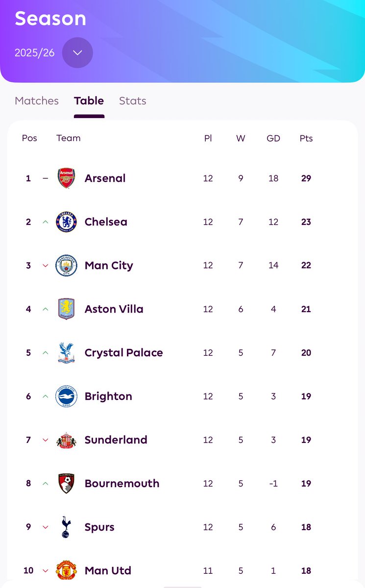
Task: Switch to the Matches tab
Action: point(37,100)
